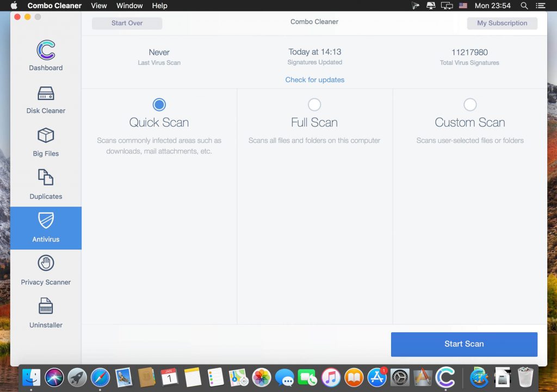Choose the Custom Scan option
Image resolution: width=557 pixels, height=392 pixels.
(470, 104)
